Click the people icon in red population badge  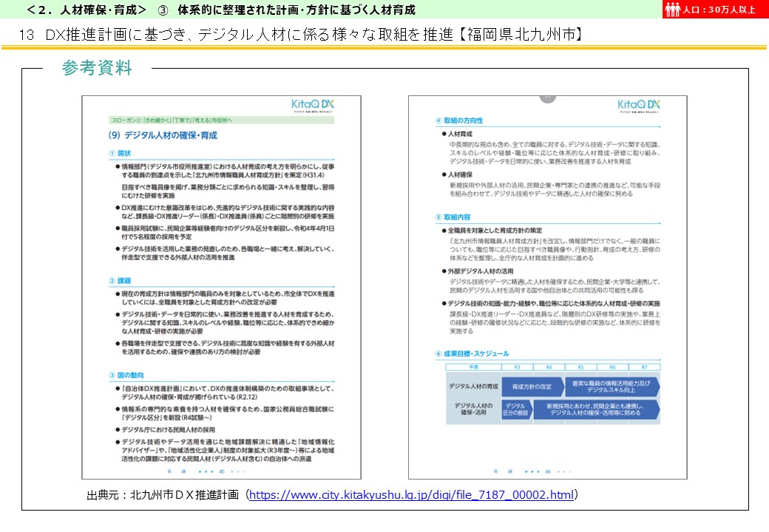point(672,10)
